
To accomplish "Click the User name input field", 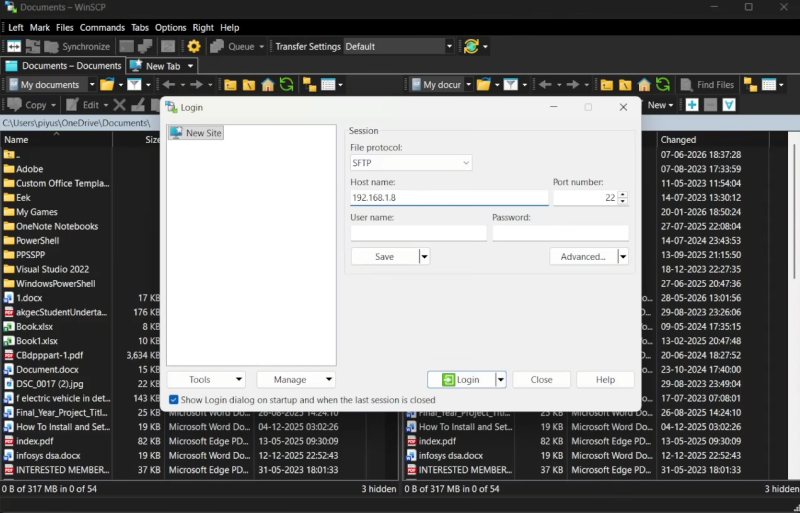I will pyautogui.click(x=418, y=233).
